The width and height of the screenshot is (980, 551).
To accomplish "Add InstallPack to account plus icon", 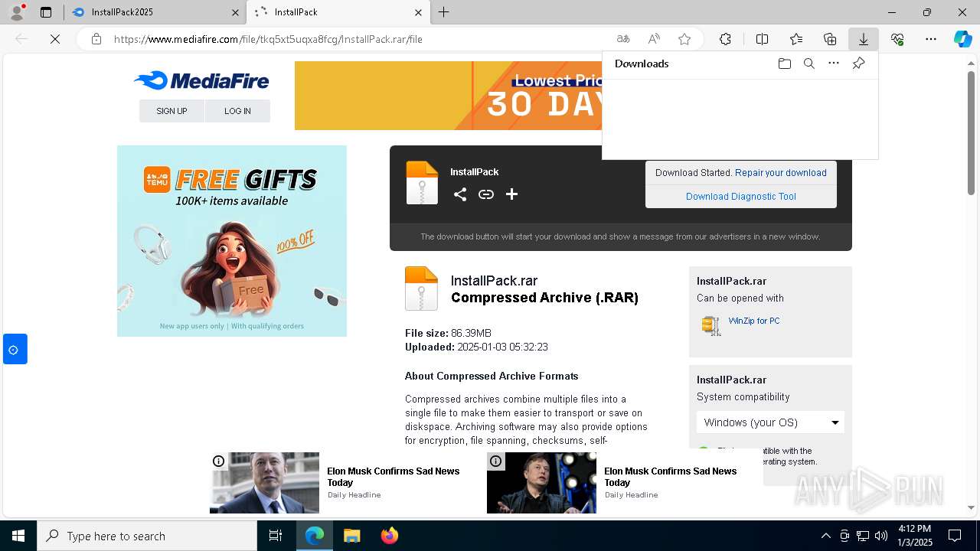I will (x=512, y=194).
